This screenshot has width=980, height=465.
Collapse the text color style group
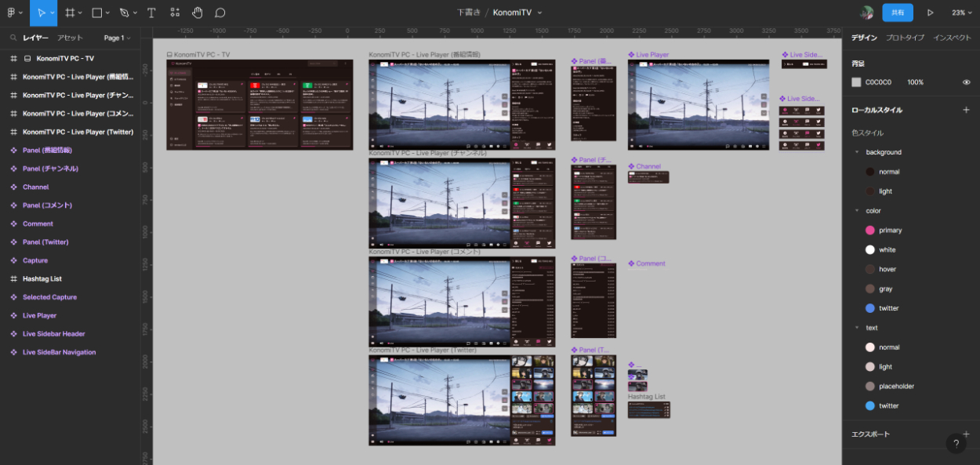tap(857, 328)
